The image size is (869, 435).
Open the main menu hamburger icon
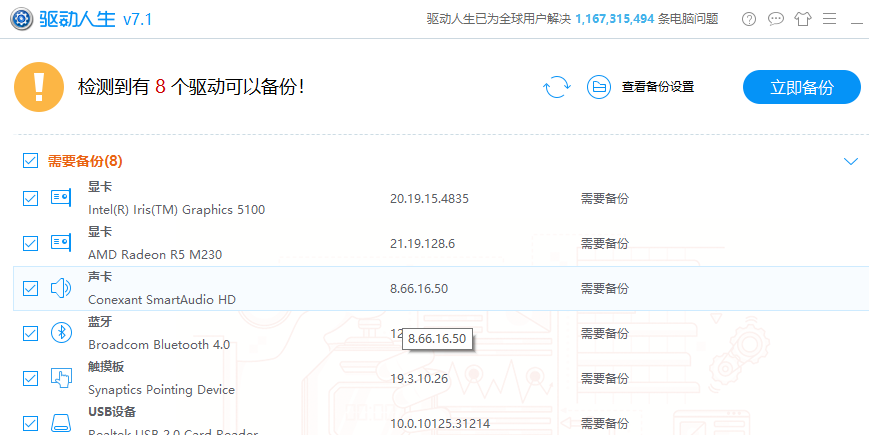(829, 19)
